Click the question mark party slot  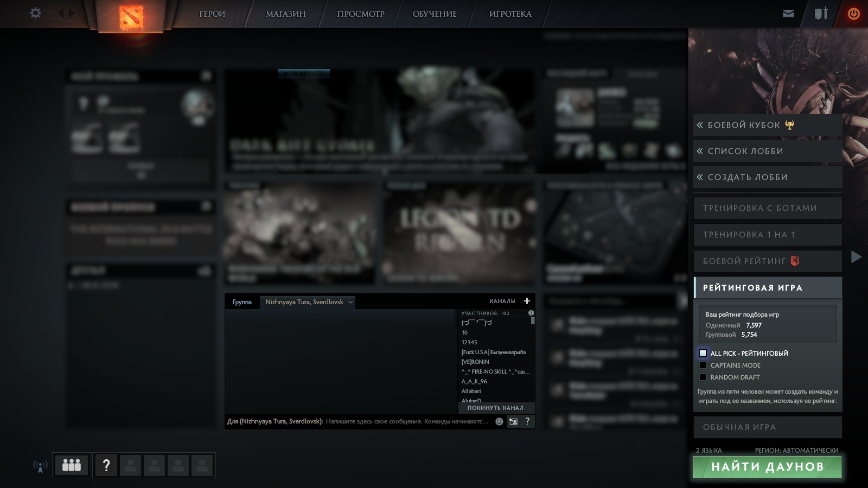(x=106, y=465)
